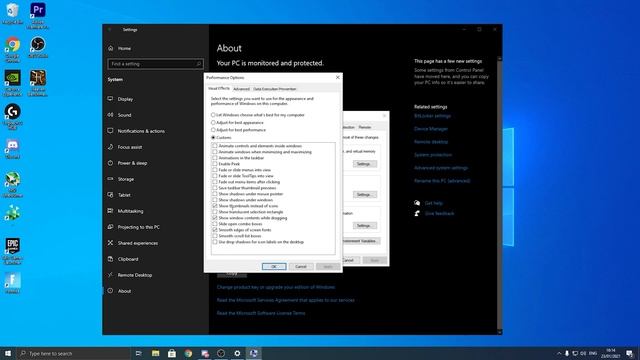Click the top Settings button in System Properties

coord(364,164)
